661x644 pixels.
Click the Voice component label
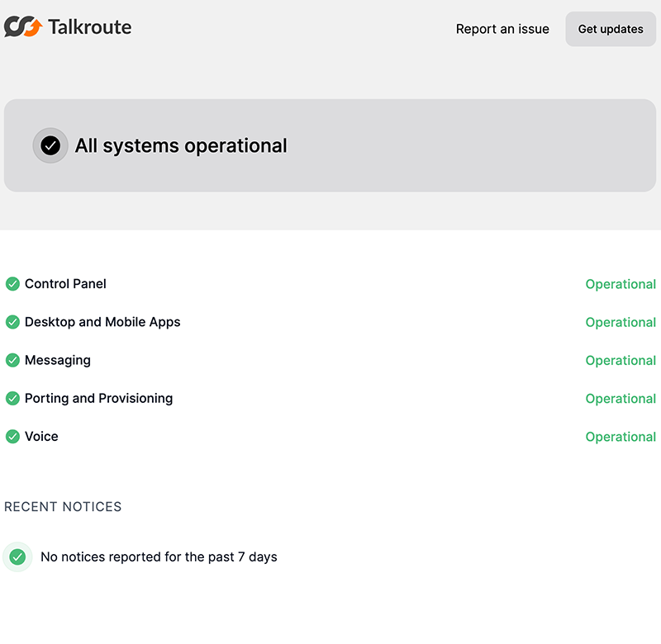click(41, 436)
